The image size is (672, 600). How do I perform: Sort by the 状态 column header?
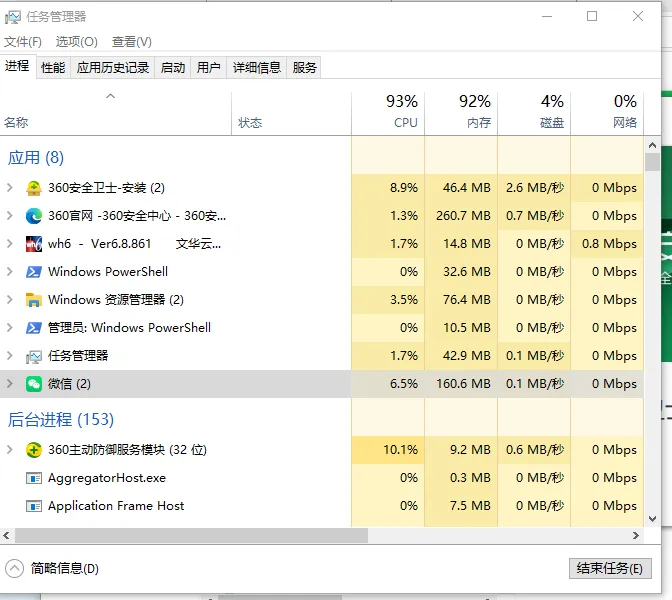tap(291, 114)
